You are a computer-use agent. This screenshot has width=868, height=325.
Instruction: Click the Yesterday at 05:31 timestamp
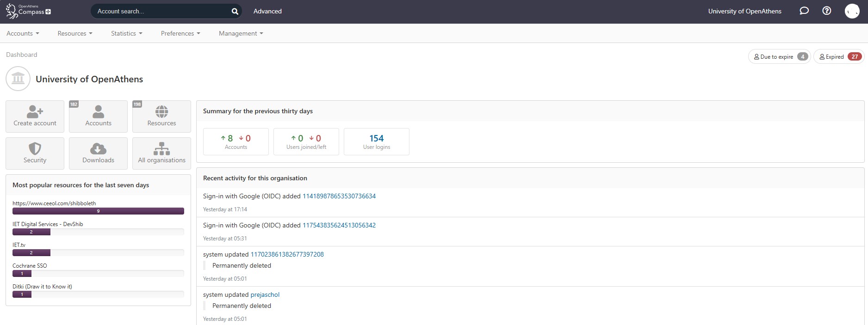(x=225, y=239)
